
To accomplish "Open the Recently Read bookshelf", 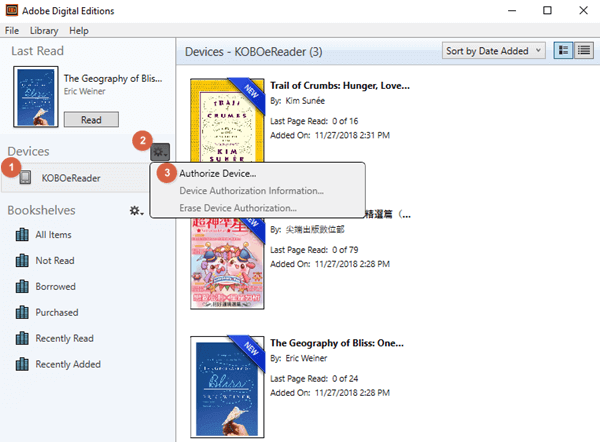I will click(x=64, y=339).
